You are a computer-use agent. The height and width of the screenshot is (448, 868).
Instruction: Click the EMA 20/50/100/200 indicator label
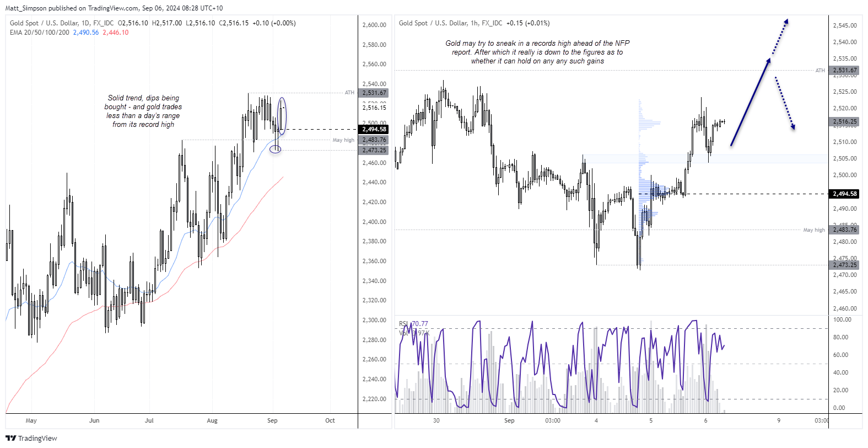[40, 33]
